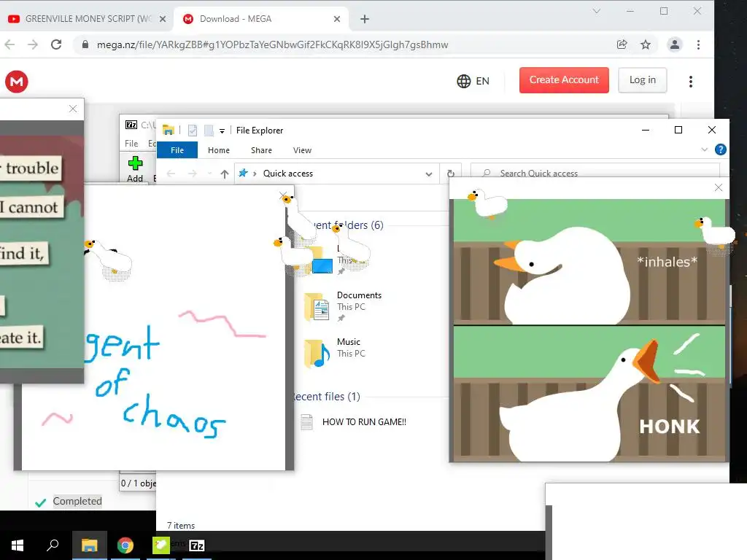Click the New folder quick access toolbar icon
The height and width of the screenshot is (560, 747).
pyautogui.click(x=209, y=131)
